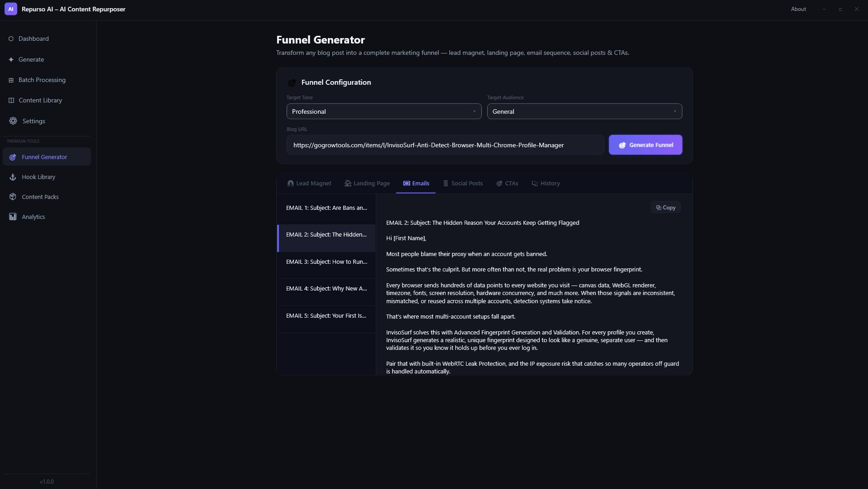The image size is (868, 489).
Task: Click the Analytics chart icon
Action: pos(13,217)
